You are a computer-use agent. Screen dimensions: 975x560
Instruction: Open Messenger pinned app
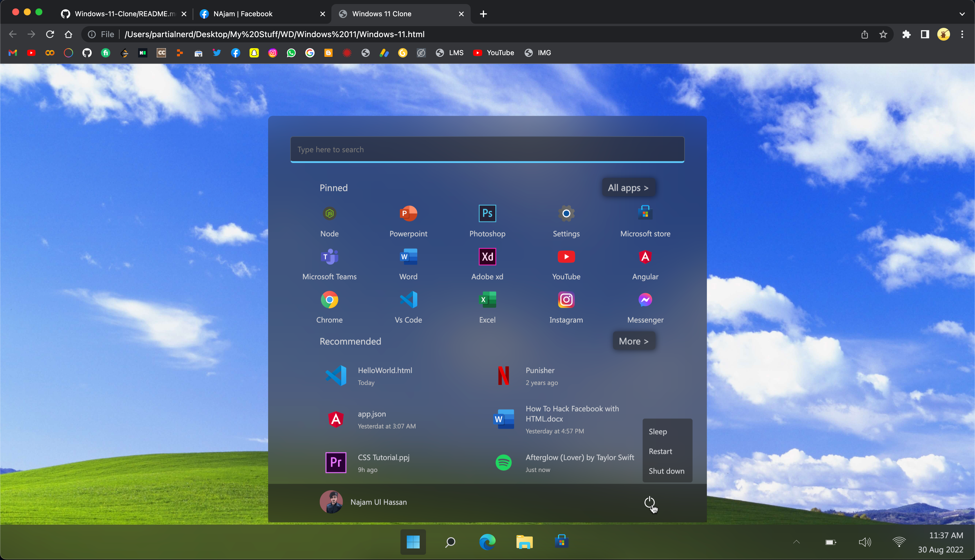click(645, 307)
